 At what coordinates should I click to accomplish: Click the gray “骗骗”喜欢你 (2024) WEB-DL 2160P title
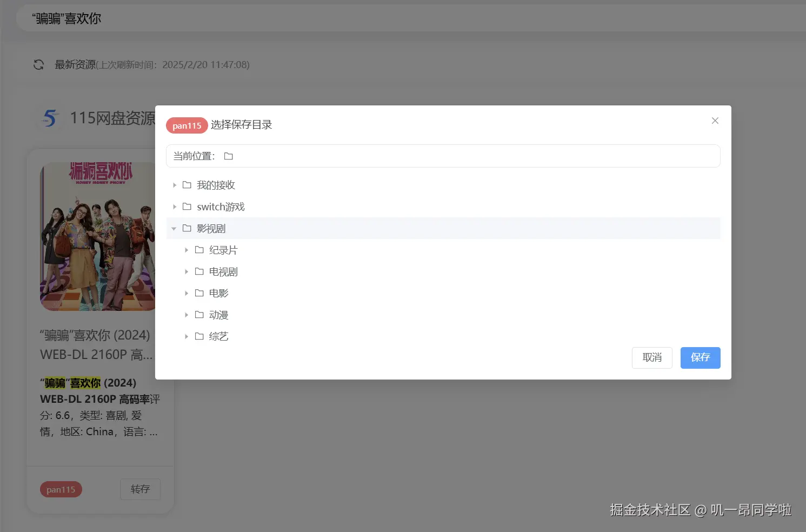point(96,345)
